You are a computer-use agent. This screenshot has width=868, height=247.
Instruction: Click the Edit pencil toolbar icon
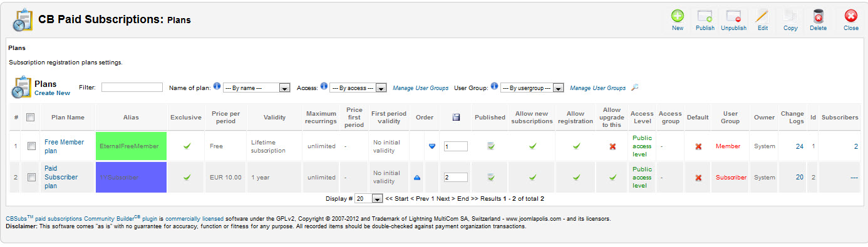point(762,17)
